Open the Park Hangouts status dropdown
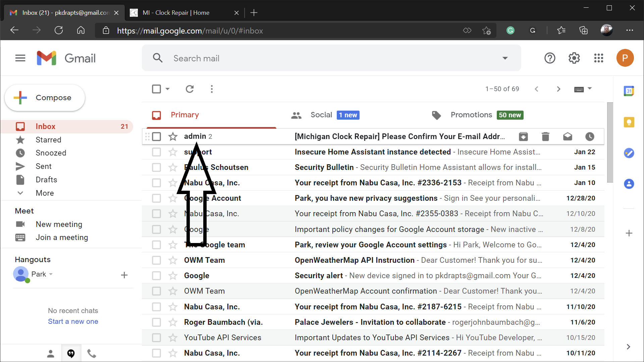 pyautogui.click(x=51, y=274)
